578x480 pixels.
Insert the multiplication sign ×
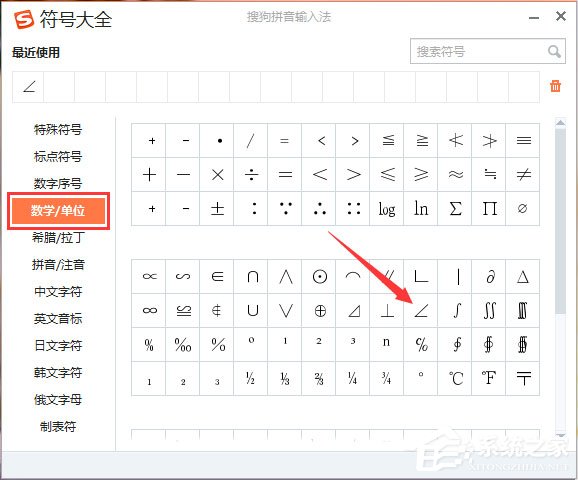(x=217, y=174)
